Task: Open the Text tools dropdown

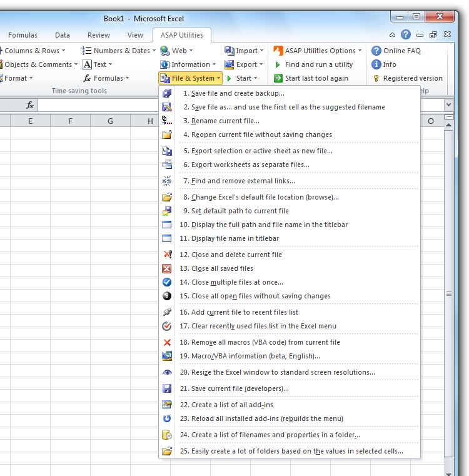Action: pos(98,64)
